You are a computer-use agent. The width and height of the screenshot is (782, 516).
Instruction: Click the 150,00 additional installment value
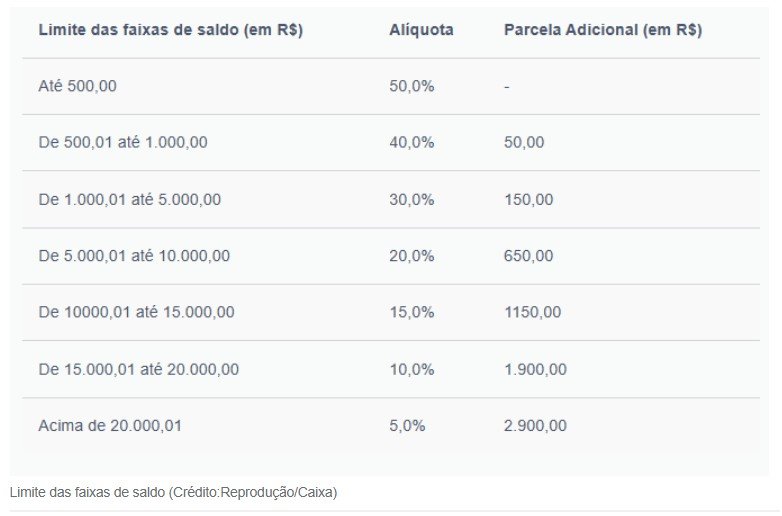point(528,199)
